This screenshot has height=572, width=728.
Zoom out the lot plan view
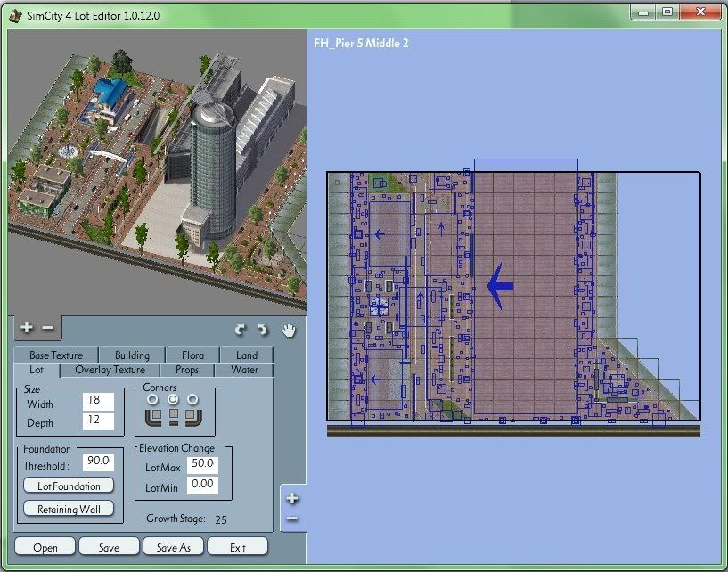(292, 519)
